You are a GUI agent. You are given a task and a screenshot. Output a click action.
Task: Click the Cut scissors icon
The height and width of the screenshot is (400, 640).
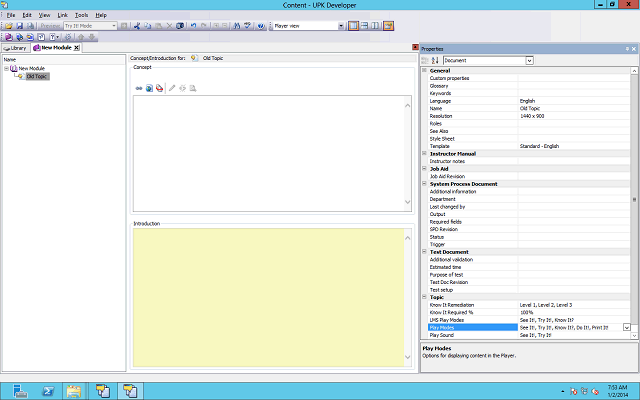click(137, 25)
